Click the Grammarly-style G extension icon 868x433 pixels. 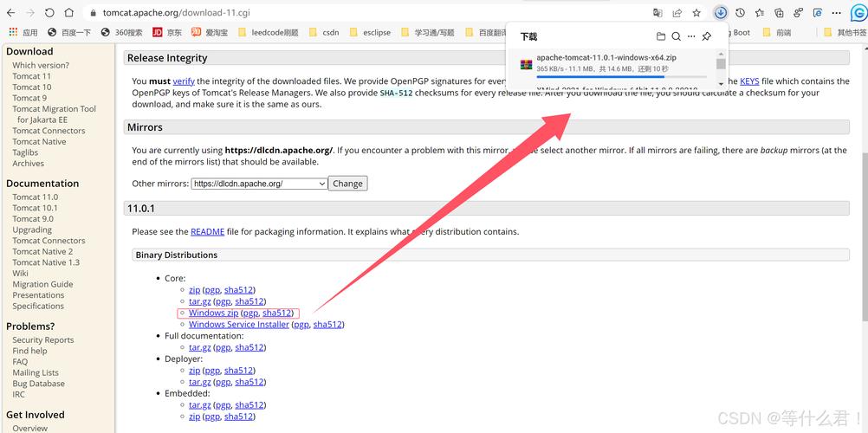tap(858, 13)
